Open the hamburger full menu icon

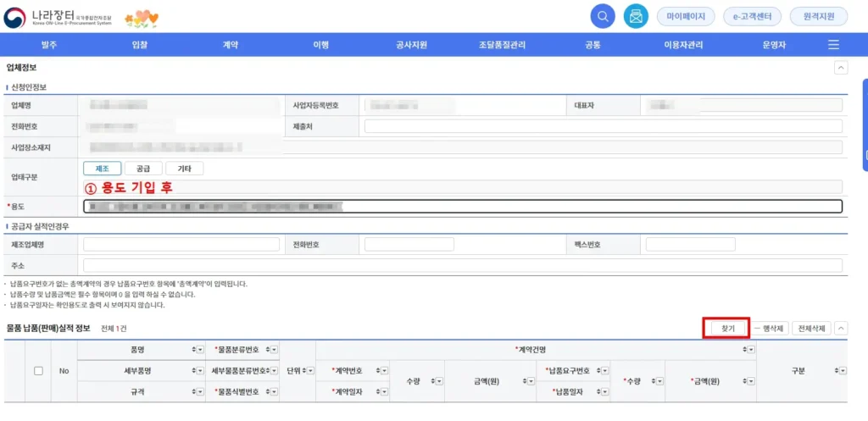pos(833,45)
